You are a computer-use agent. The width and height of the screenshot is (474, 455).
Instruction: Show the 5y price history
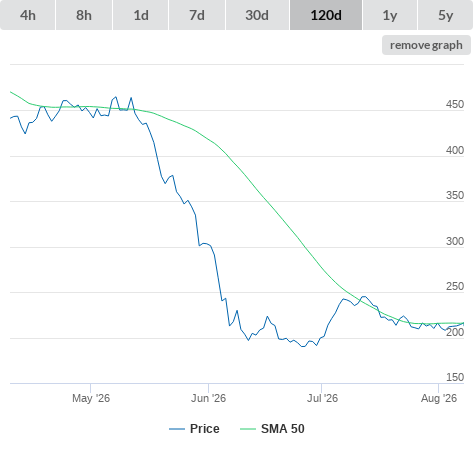pos(445,15)
